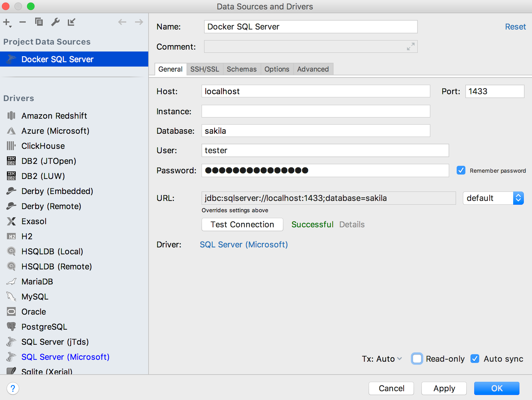The width and height of the screenshot is (532, 400).
Task: Click the Cancel button
Action: click(x=391, y=388)
